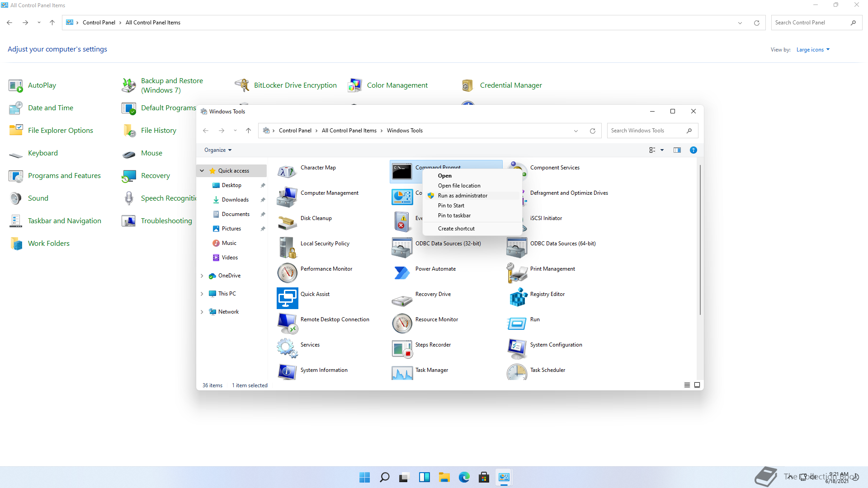
Task: Open the Services gear icon
Action: point(287,349)
